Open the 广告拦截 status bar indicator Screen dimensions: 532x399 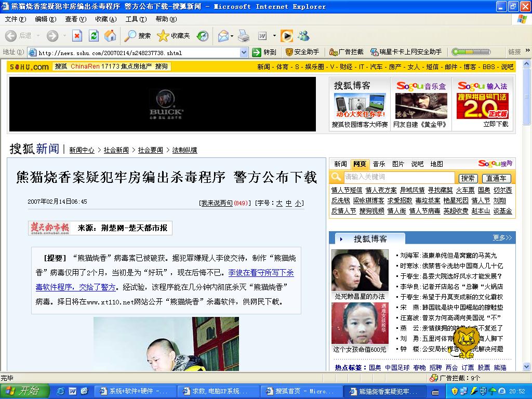455,378
